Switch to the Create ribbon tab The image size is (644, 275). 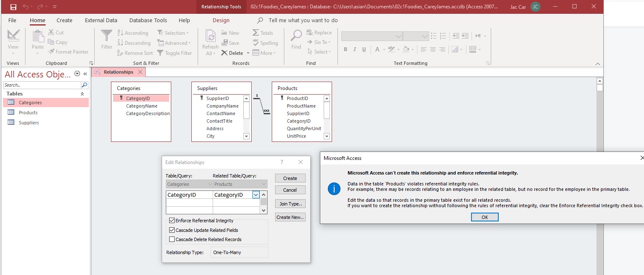[x=64, y=20]
